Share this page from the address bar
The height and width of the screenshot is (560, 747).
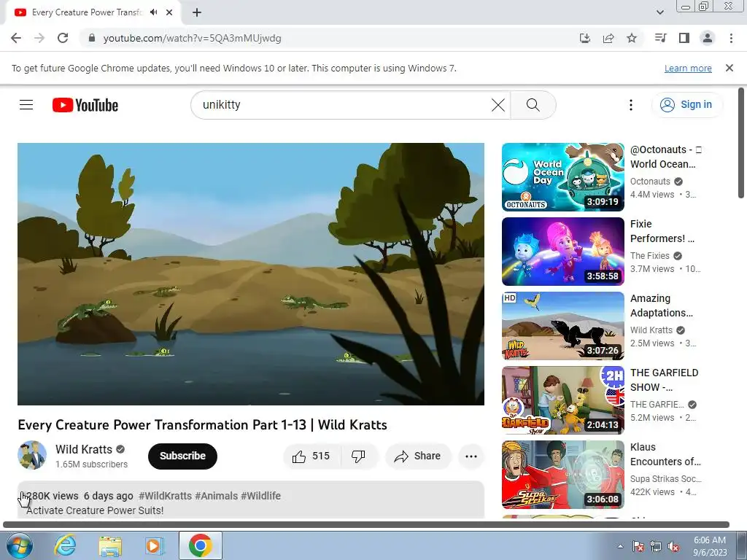tap(608, 38)
